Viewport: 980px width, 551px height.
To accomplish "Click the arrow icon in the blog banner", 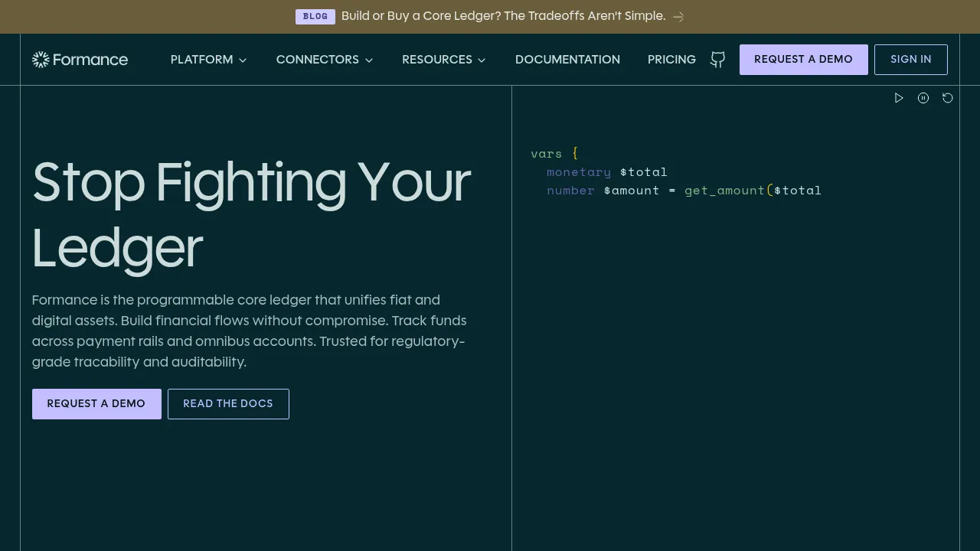I will 678,17.
